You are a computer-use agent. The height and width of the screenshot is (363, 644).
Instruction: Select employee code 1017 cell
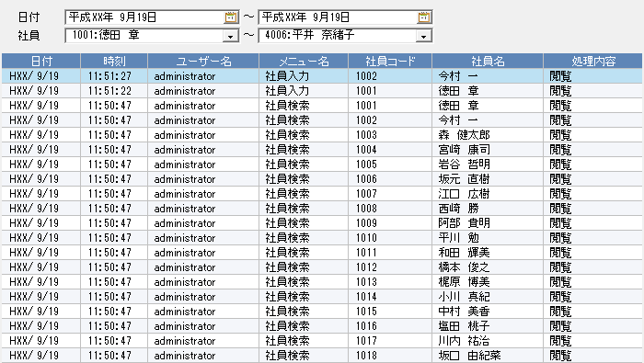[x=390, y=341]
